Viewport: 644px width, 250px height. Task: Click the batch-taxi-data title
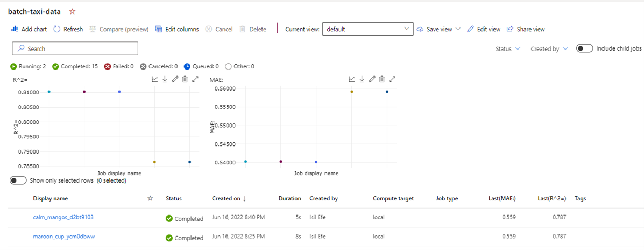tap(34, 11)
